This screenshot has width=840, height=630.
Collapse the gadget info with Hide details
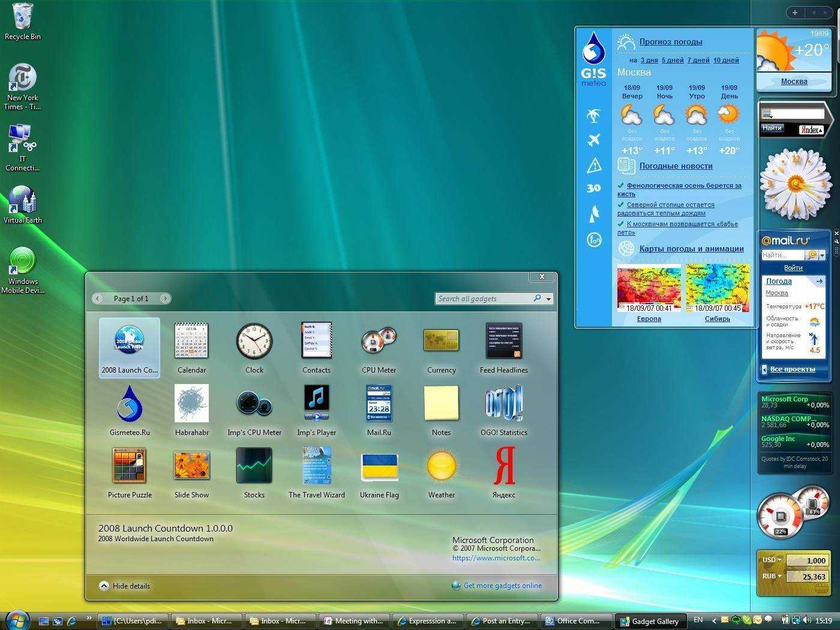click(x=125, y=586)
